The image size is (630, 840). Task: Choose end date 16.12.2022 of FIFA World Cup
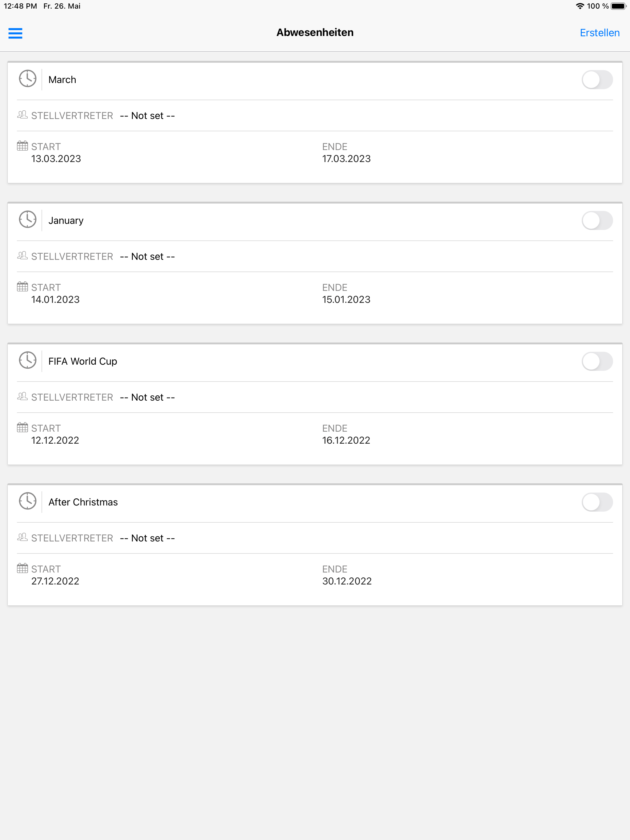click(x=346, y=441)
